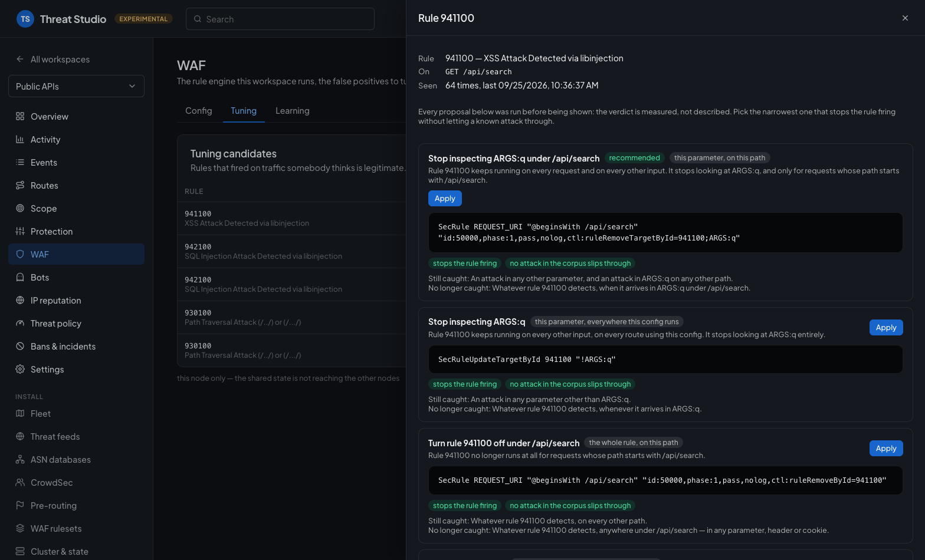Click the WAF shield icon

coord(20,255)
